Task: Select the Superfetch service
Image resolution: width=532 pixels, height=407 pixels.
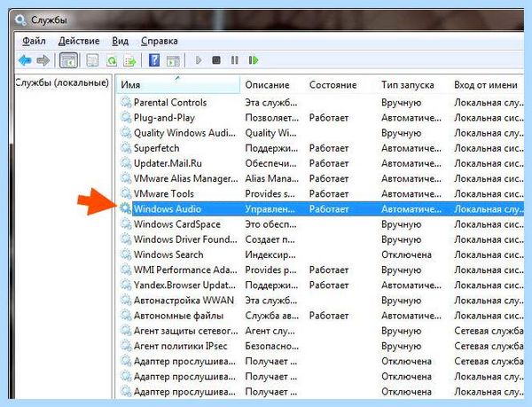Action: tap(156, 148)
